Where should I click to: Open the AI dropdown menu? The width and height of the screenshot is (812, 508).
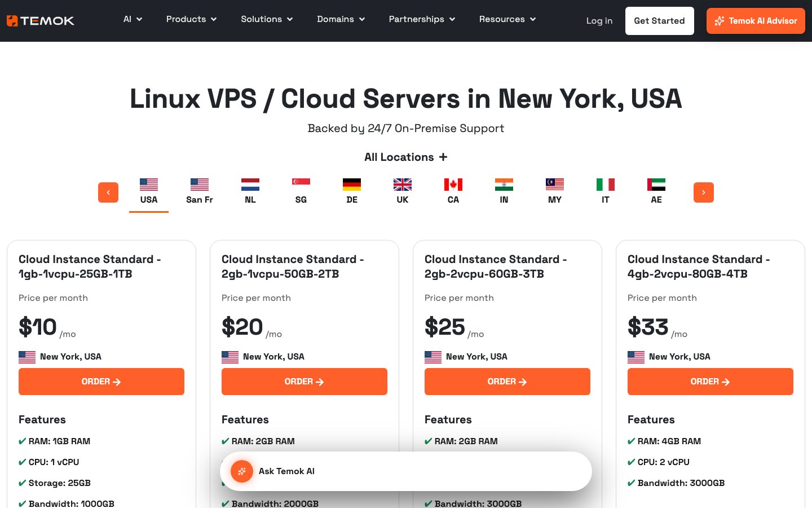click(133, 19)
